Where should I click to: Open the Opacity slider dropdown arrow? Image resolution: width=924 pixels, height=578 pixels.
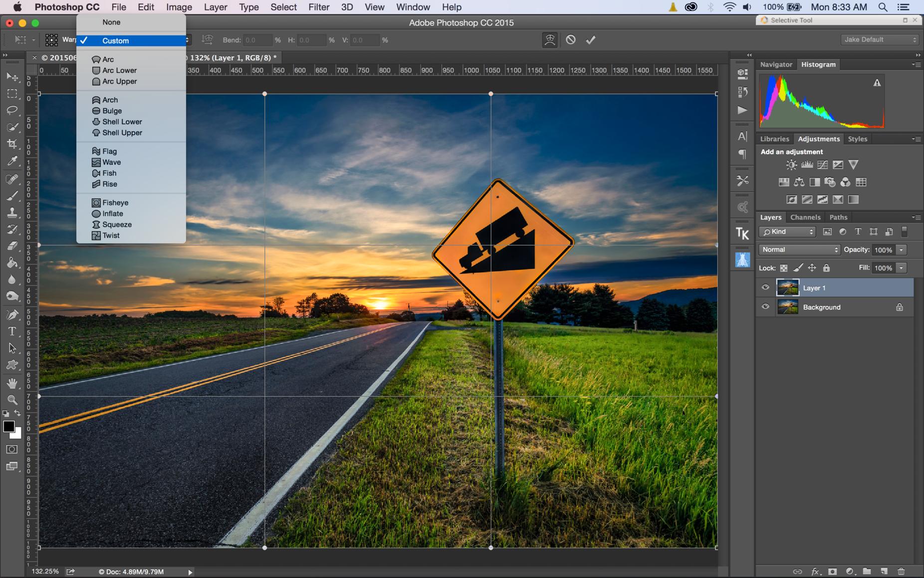click(x=901, y=250)
